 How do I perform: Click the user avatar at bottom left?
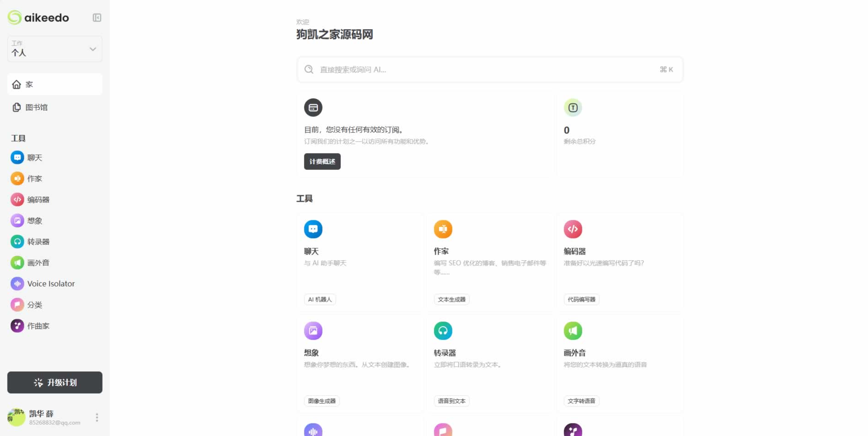click(x=16, y=417)
